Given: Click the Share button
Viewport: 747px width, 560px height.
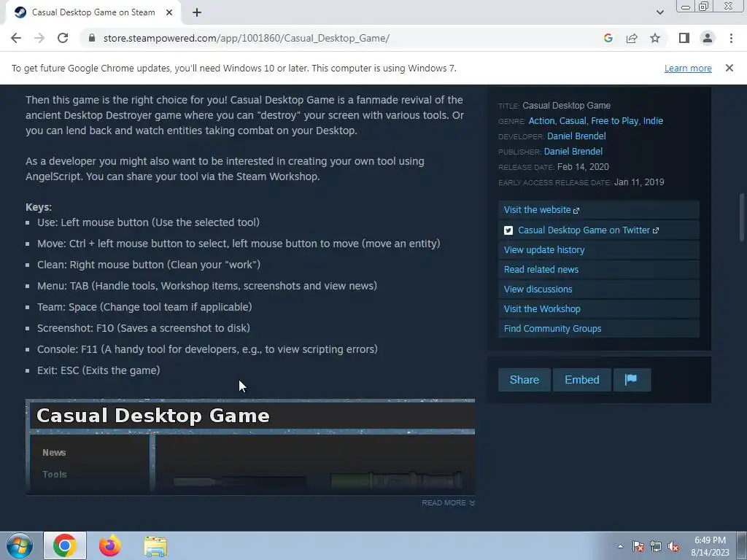Looking at the screenshot, I should (524, 379).
